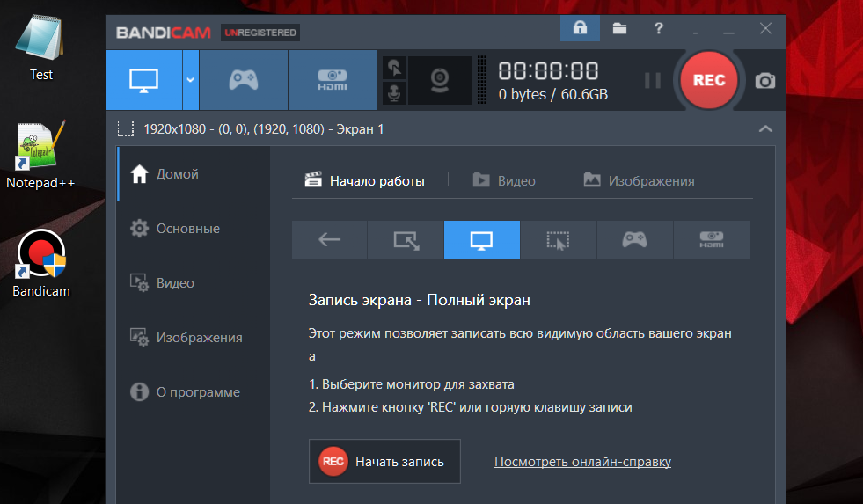Select the Screen Recording mode monitor button
The image size is (863, 504).
[143, 80]
